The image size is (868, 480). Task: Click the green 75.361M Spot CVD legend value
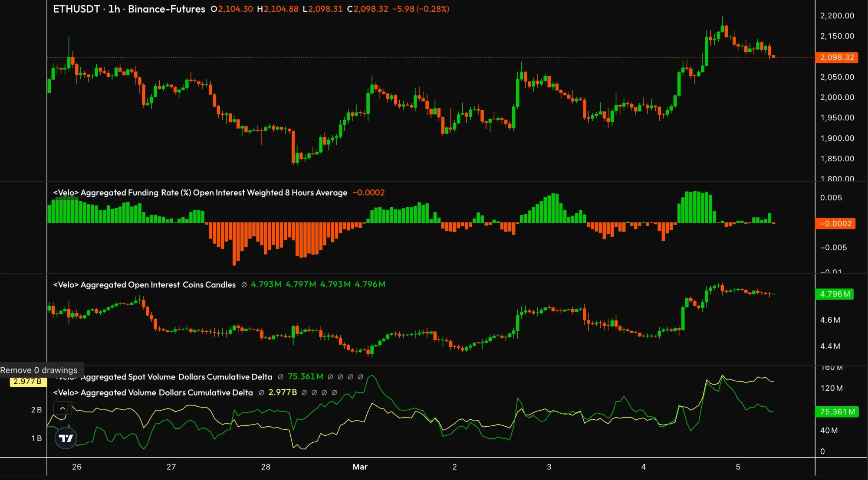[305, 377]
